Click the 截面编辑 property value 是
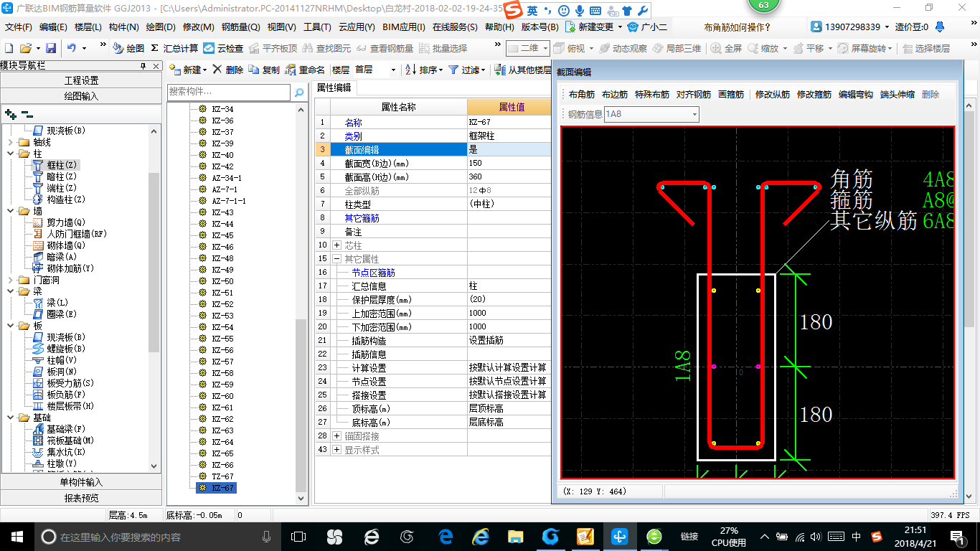 509,150
